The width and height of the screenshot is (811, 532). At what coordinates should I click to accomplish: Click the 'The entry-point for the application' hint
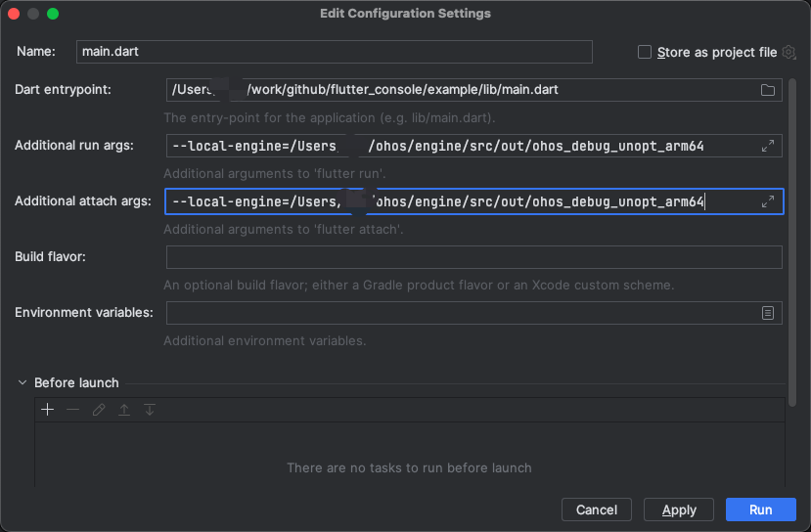click(x=330, y=118)
